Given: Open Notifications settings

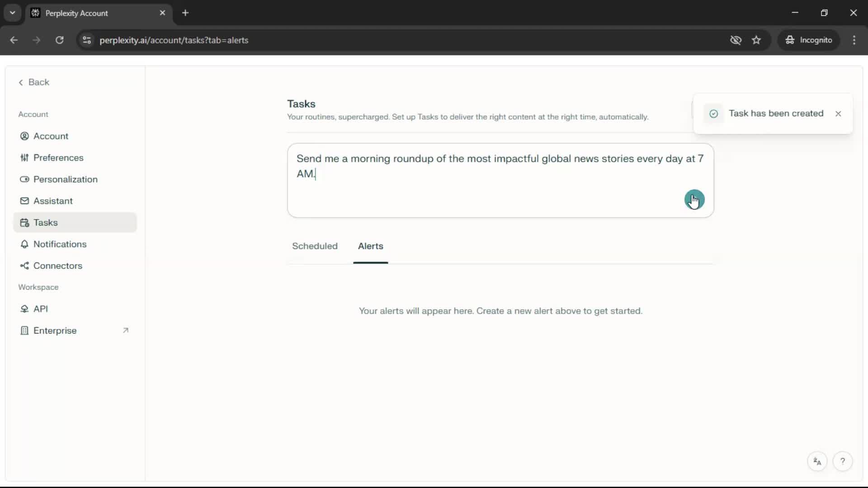Looking at the screenshot, I should pyautogui.click(x=60, y=244).
